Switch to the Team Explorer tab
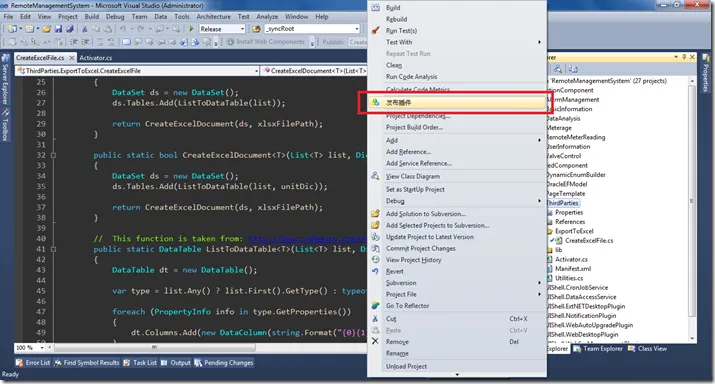 598,348
